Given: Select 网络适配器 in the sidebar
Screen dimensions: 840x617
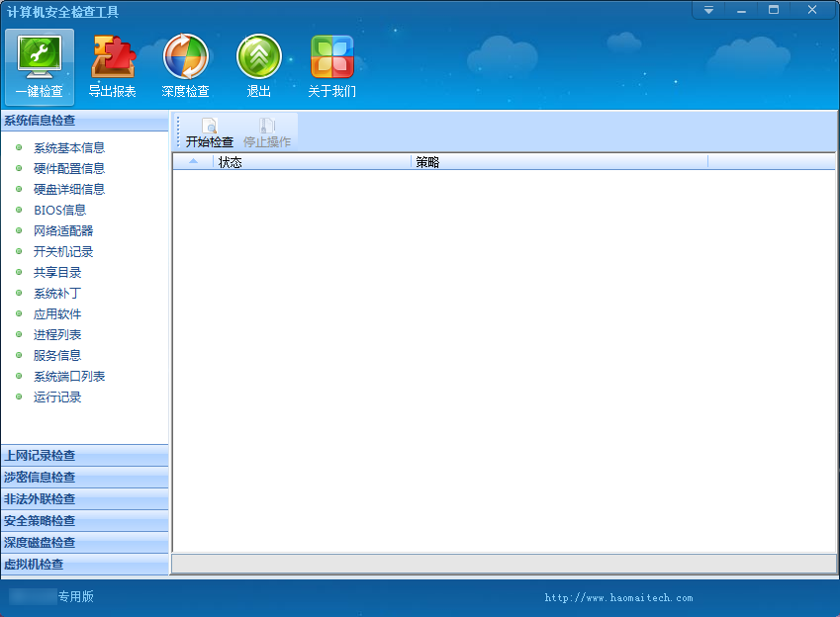Looking at the screenshot, I should pyautogui.click(x=63, y=230).
